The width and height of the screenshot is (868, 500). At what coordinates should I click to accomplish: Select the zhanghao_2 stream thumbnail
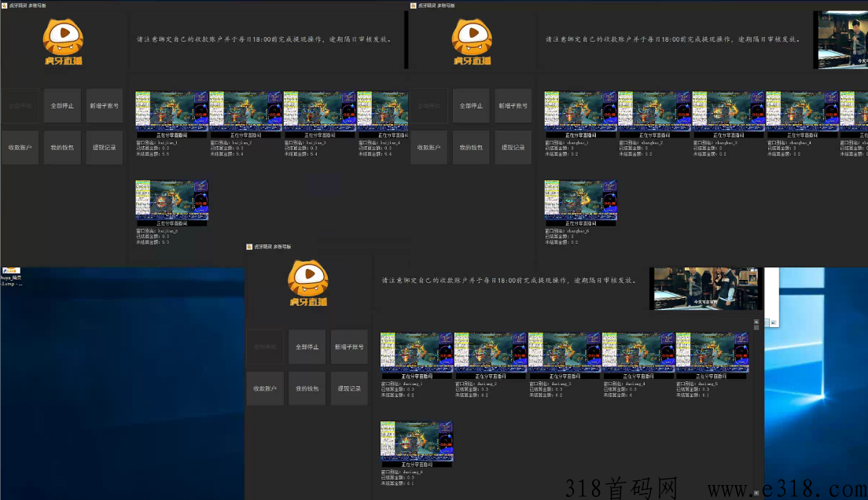(x=654, y=111)
